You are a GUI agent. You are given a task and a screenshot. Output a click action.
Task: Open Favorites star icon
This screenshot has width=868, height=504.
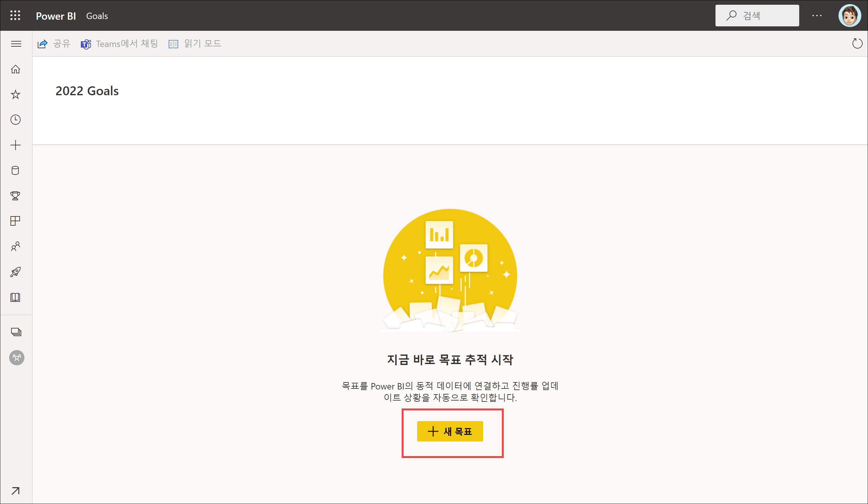click(16, 95)
